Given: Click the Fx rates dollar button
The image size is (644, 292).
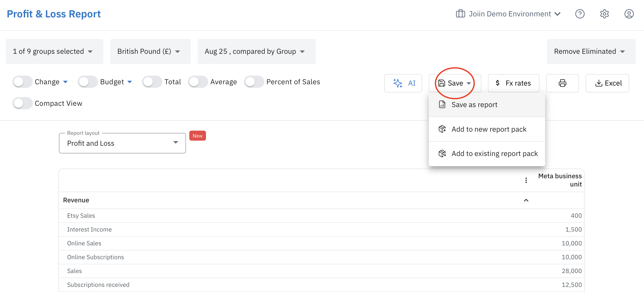Looking at the screenshot, I should (513, 83).
